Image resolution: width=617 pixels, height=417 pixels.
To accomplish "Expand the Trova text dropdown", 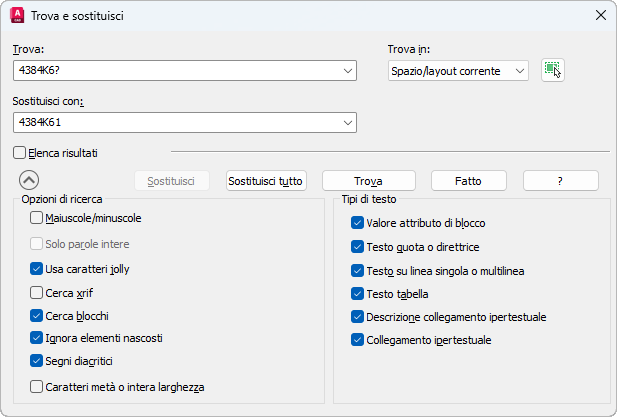I will point(348,70).
